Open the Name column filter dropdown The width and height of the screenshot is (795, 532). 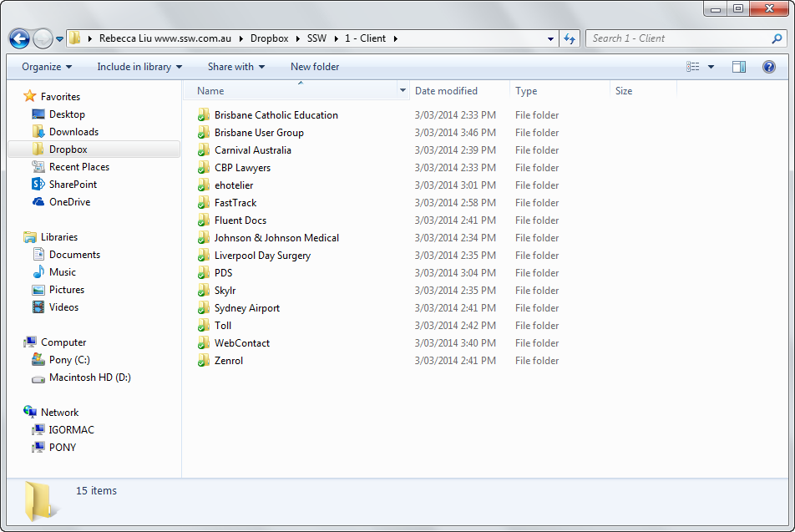[403, 91]
